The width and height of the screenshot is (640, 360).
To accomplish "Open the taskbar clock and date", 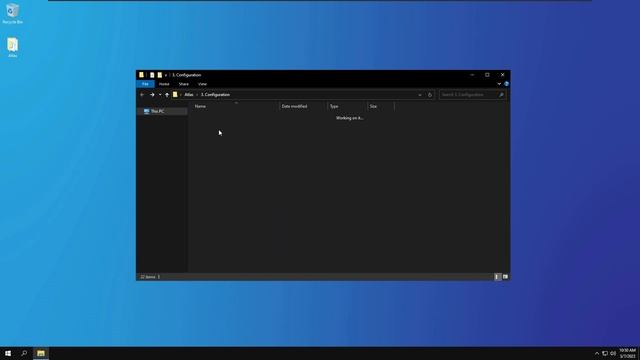I will coord(627,353).
